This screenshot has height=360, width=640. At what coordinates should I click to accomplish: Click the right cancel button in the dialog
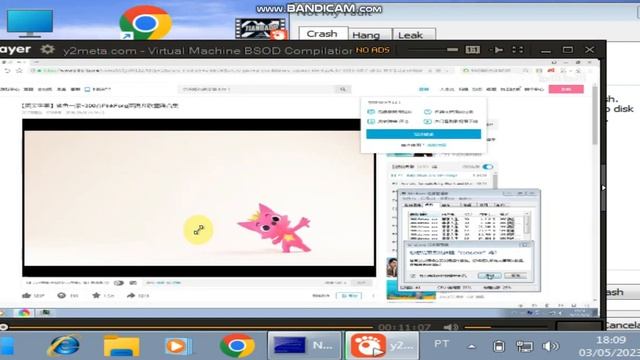(x=516, y=276)
